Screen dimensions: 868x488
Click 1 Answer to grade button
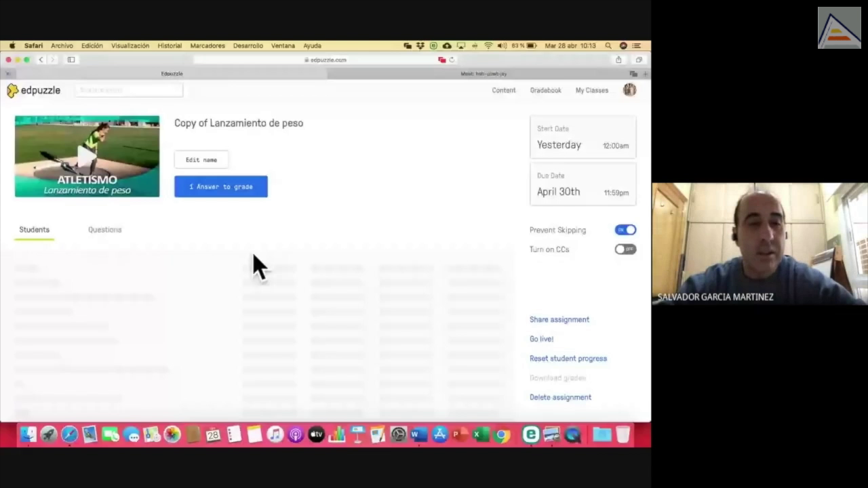point(221,186)
